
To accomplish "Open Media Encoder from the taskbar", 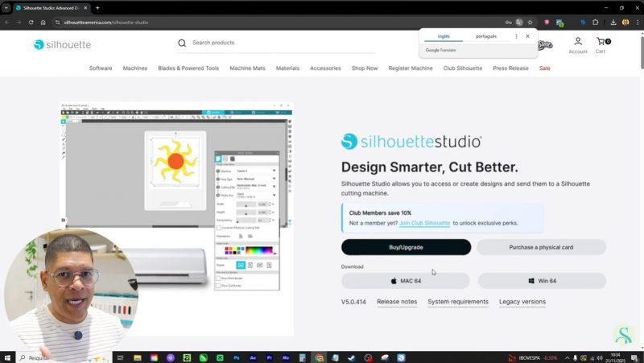I will click(286, 357).
